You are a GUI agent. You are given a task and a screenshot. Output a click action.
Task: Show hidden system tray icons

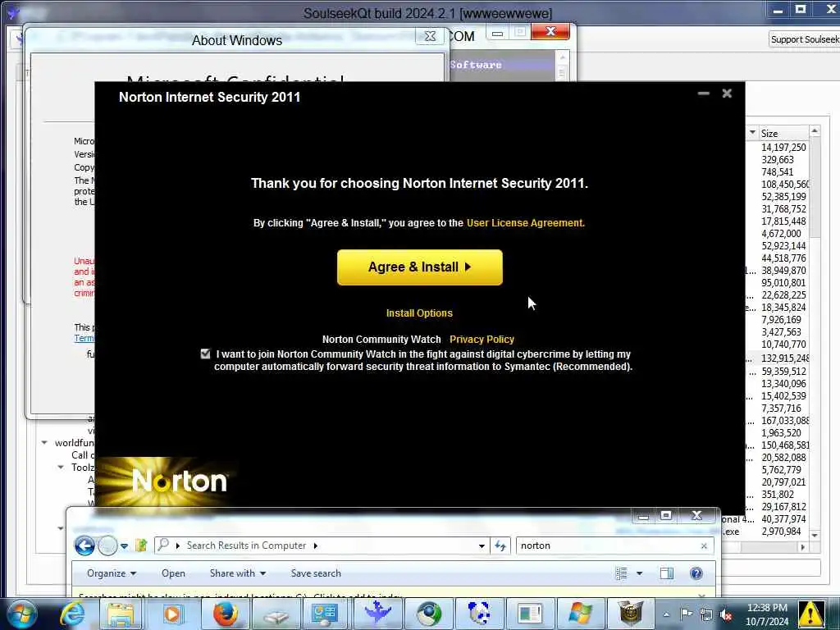pos(666,614)
